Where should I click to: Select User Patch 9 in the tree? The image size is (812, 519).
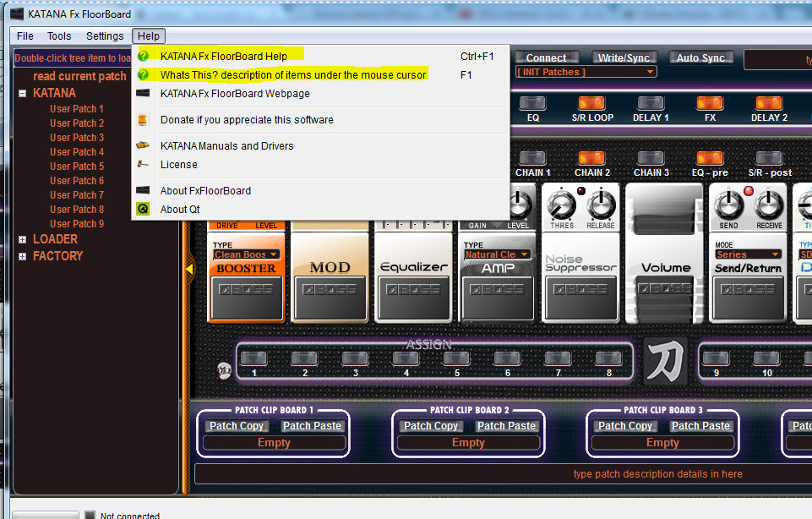pyautogui.click(x=77, y=224)
